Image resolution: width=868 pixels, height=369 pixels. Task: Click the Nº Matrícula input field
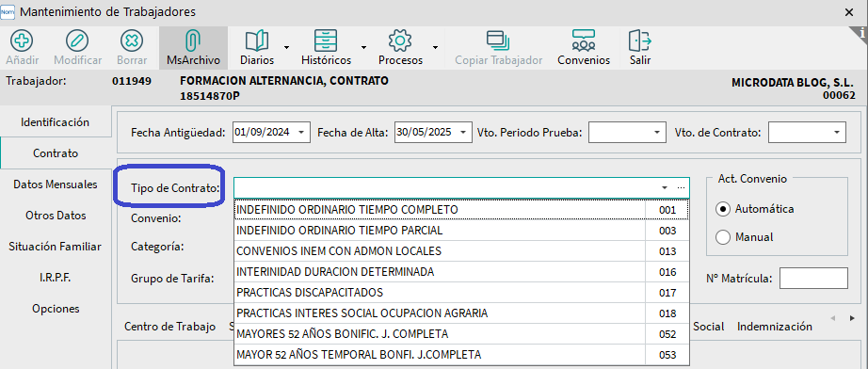point(813,279)
